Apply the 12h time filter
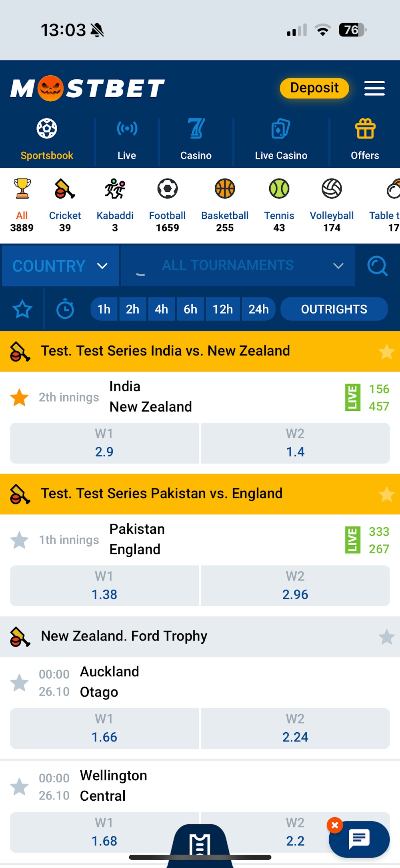The height and width of the screenshot is (868, 400). tap(223, 309)
